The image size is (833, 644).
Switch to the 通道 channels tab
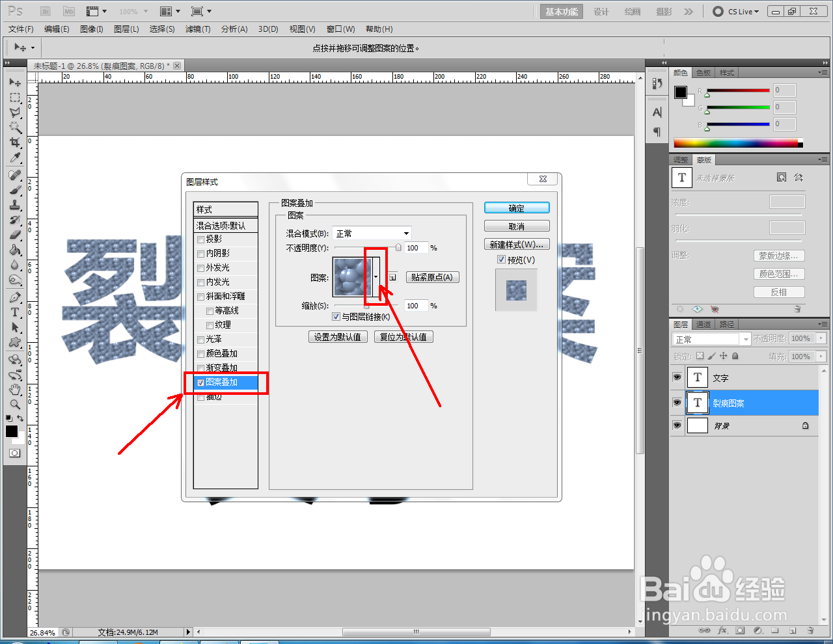point(703,324)
